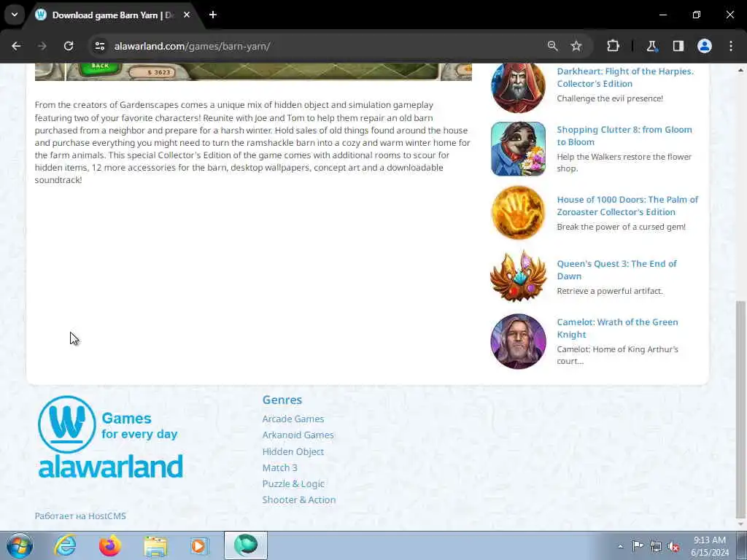Open House of 1000 Doors hand thumbnail
The width and height of the screenshot is (747, 560).
click(519, 212)
